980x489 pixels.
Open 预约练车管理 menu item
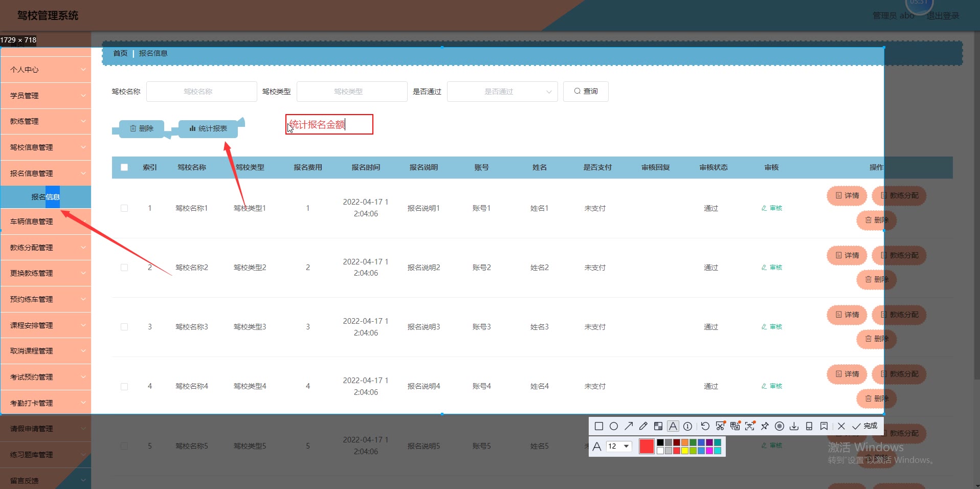click(46, 299)
